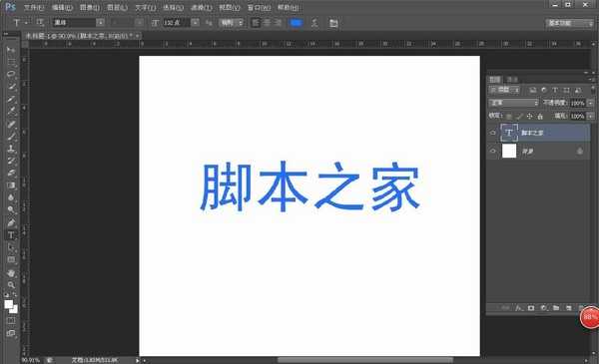Hide the background layer

493,152
